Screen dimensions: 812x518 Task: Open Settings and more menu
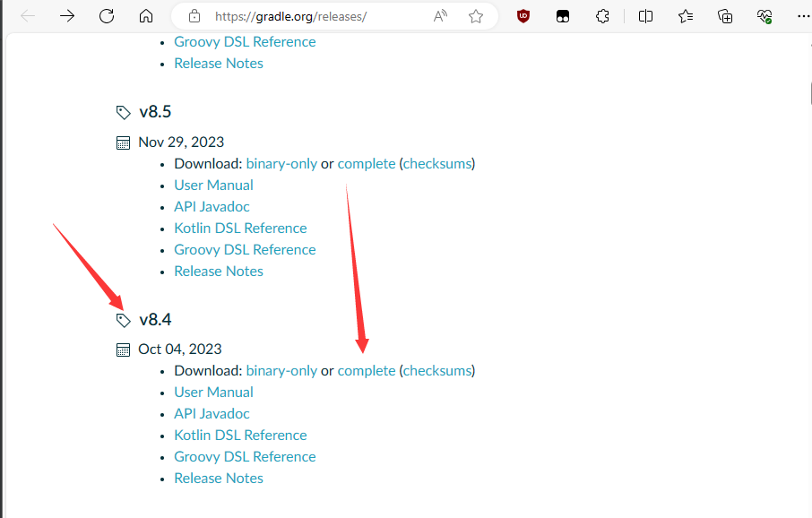coord(804,16)
